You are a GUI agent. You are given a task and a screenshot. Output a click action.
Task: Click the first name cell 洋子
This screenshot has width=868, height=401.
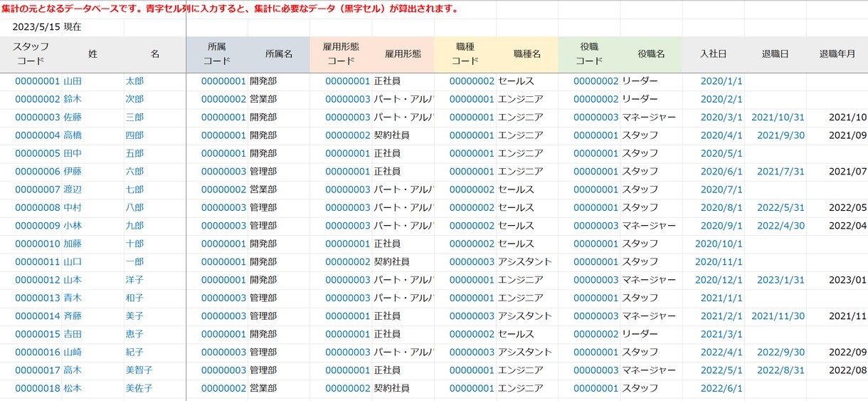tap(134, 280)
